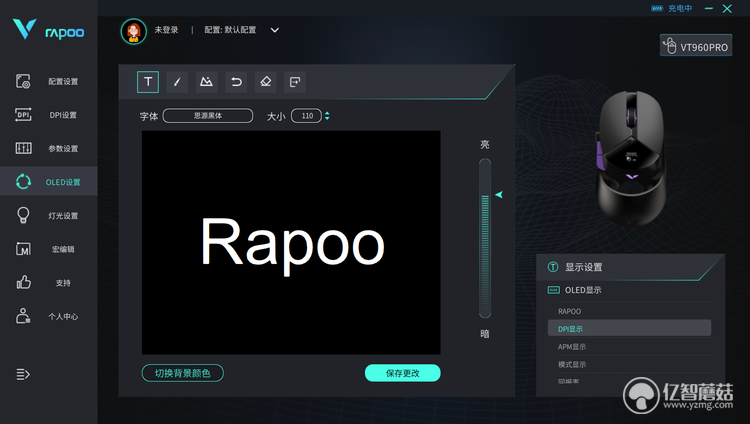Click the user avatar picture
The width and height of the screenshot is (750, 424).
(x=133, y=32)
